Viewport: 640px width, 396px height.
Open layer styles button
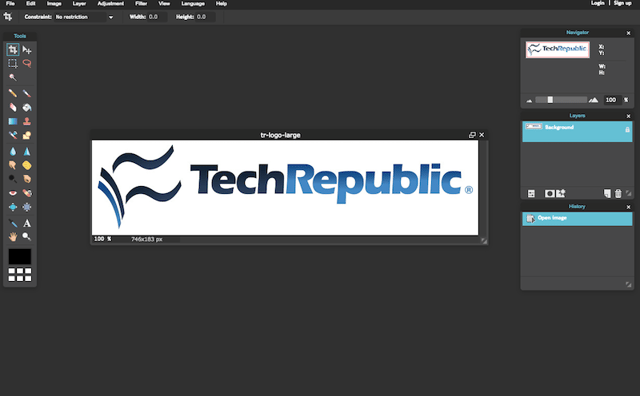click(561, 193)
